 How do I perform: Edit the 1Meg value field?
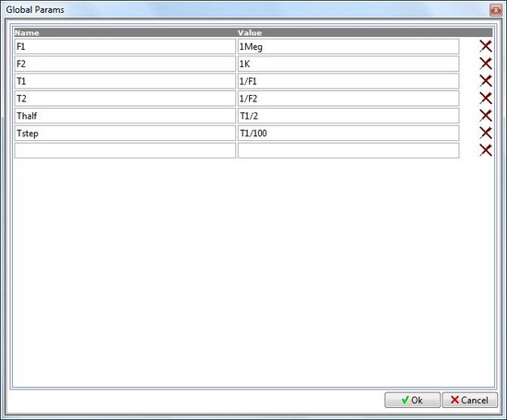tap(348, 47)
